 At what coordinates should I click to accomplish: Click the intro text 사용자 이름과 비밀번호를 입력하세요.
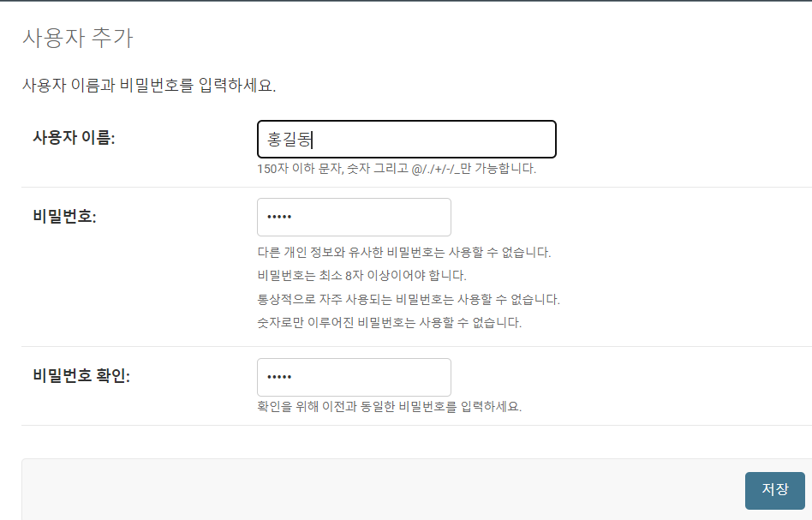pos(149,86)
